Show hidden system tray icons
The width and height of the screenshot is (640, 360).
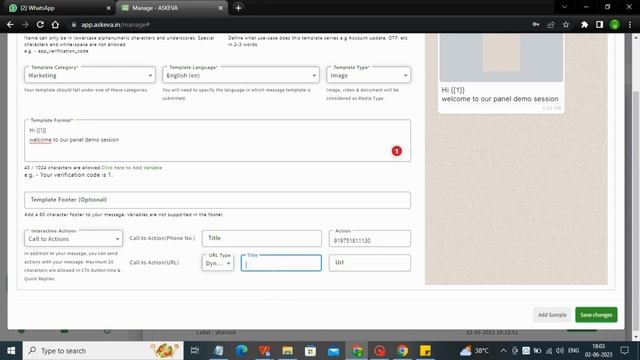pyautogui.click(x=503, y=351)
